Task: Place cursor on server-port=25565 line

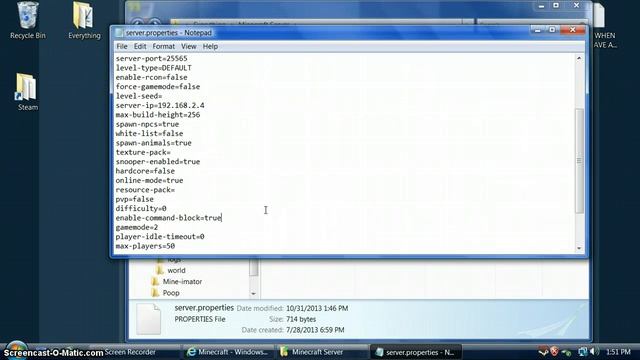Action: pos(151,58)
